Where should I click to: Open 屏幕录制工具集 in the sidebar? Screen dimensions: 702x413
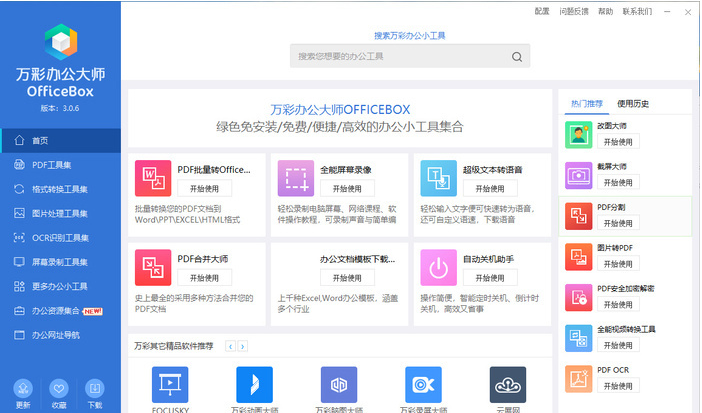60,262
